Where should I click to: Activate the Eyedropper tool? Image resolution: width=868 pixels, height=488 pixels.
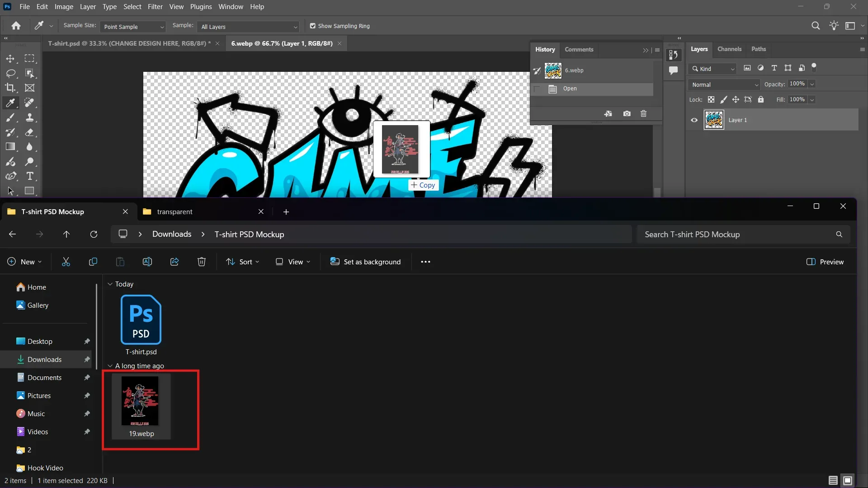(10, 103)
